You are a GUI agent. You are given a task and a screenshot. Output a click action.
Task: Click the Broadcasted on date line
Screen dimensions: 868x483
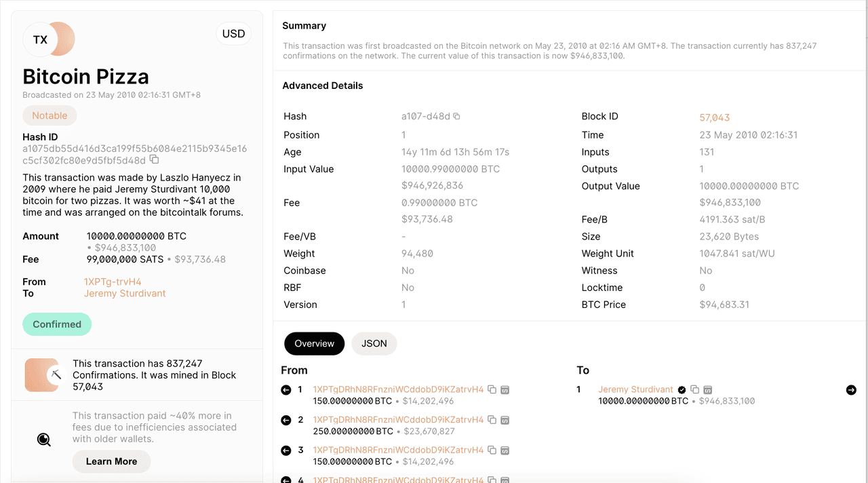[x=111, y=95]
